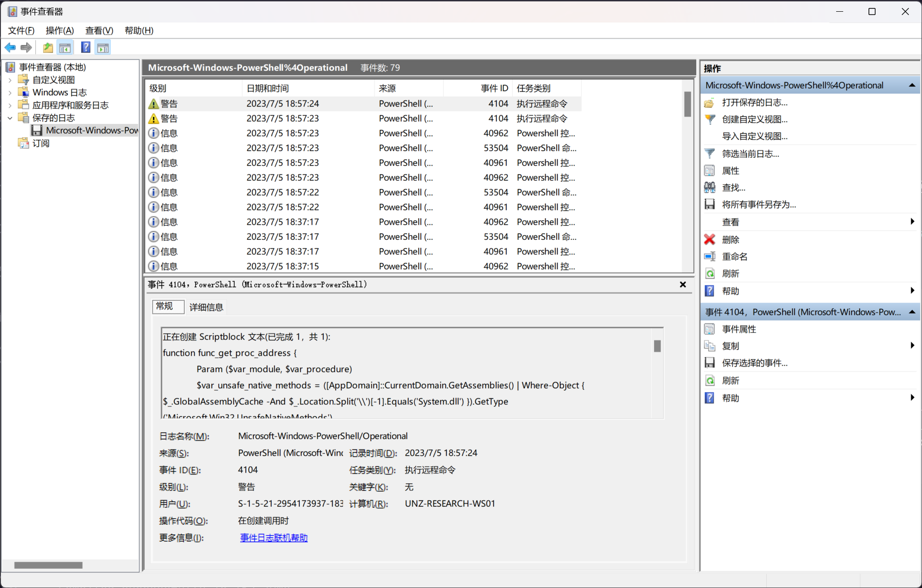Open the 操作(A) menu
Screen dimensions: 922x588
[60, 31]
